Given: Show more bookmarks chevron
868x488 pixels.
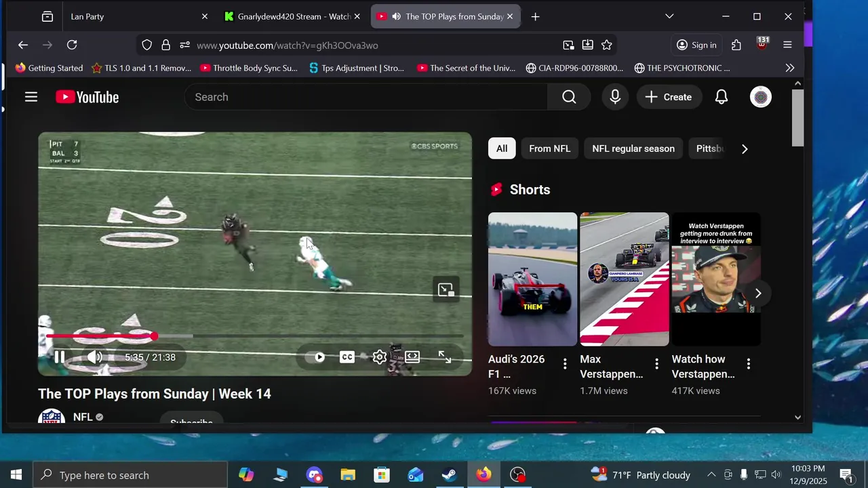Looking at the screenshot, I should [790, 68].
